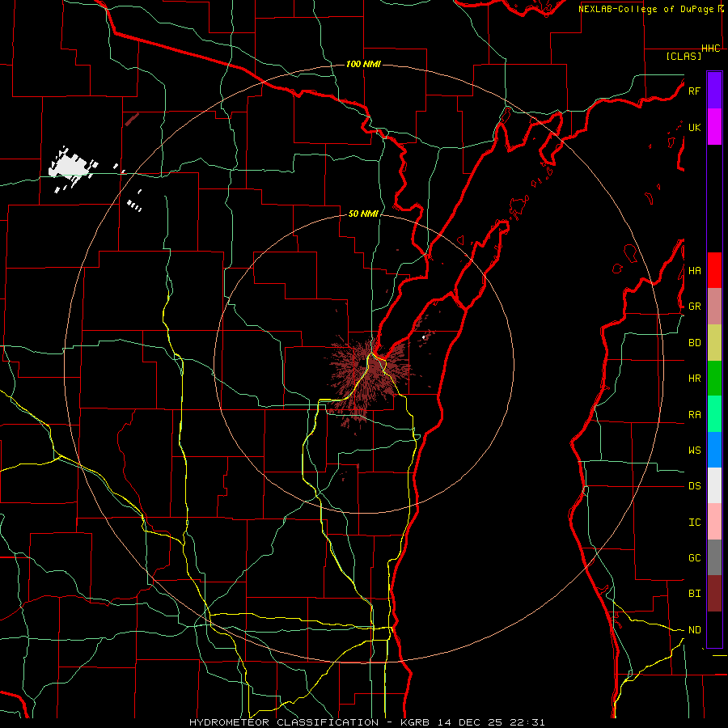Click the UK legend label
728x728 pixels.
click(694, 127)
